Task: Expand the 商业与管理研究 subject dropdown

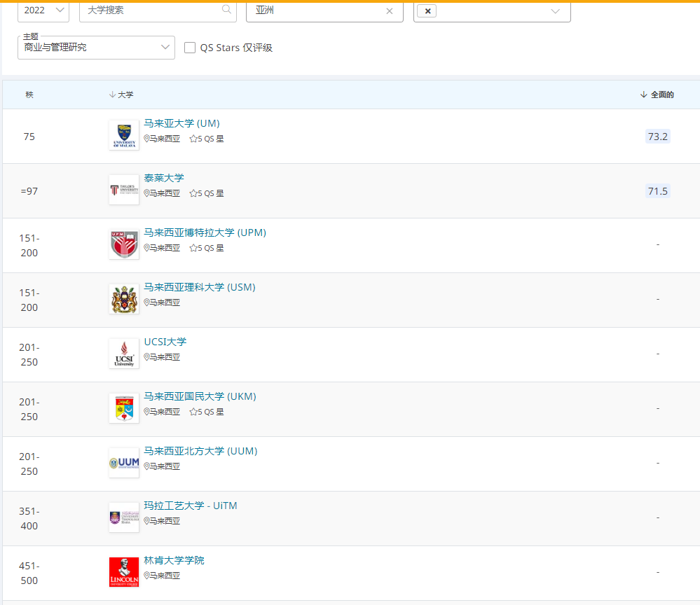Action: [x=96, y=48]
